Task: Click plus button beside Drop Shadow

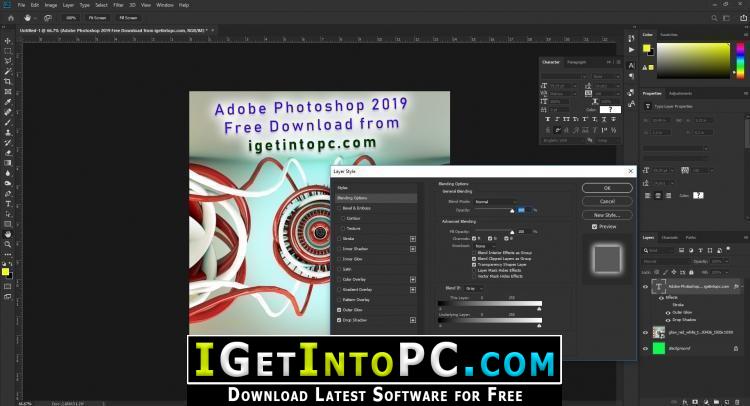Action: [413, 320]
